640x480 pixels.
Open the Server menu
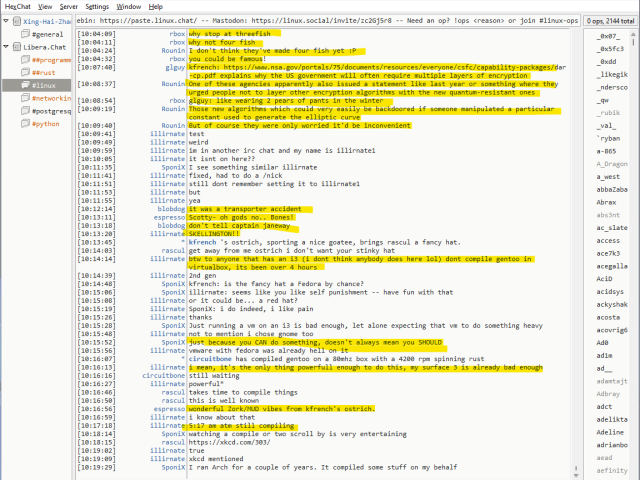point(68,6)
